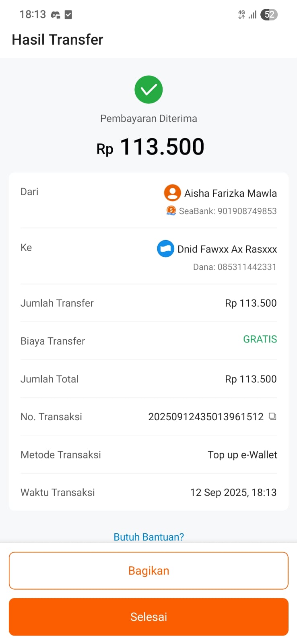Tap the signal strength icon
The width and height of the screenshot is (297, 644).
click(253, 15)
